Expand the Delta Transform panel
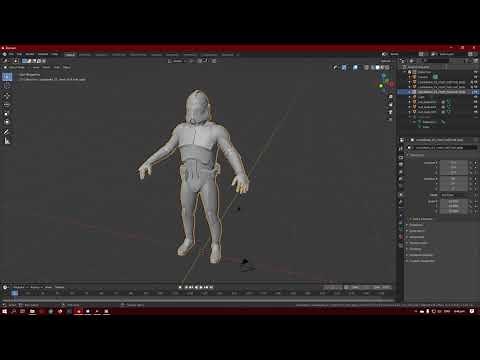Image resolution: width=480 pixels, height=360 pixels. [421, 219]
